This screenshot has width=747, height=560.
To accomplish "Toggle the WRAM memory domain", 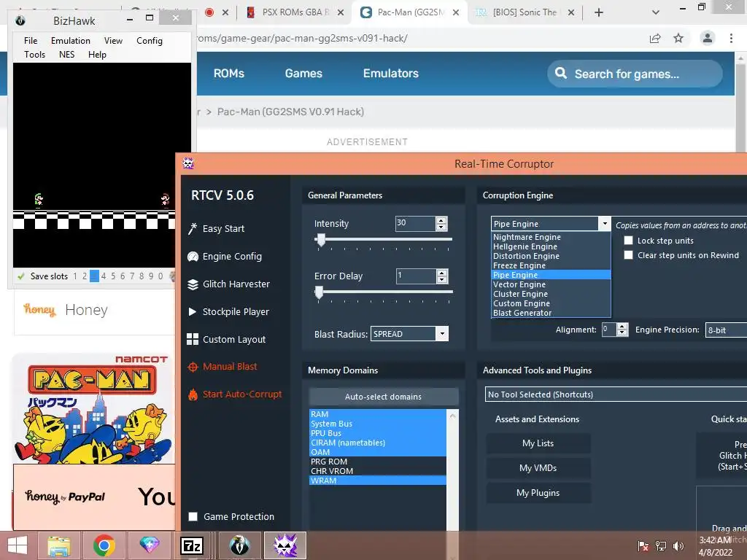I will click(x=378, y=481).
